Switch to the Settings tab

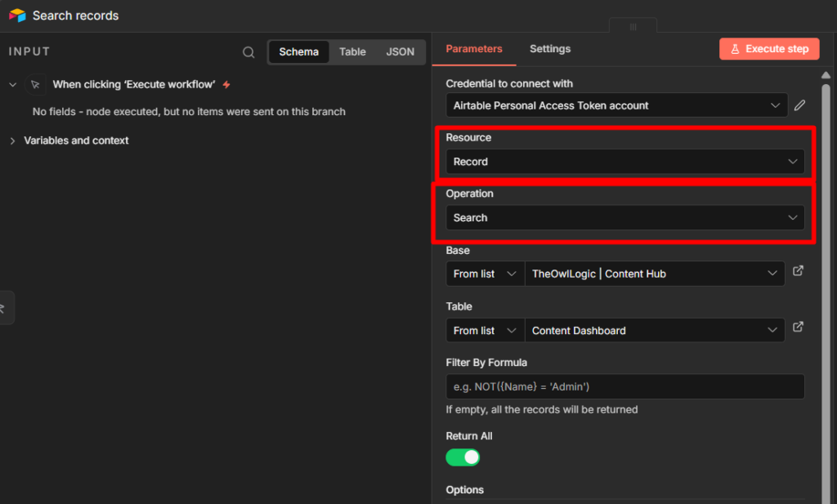(550, 49)
